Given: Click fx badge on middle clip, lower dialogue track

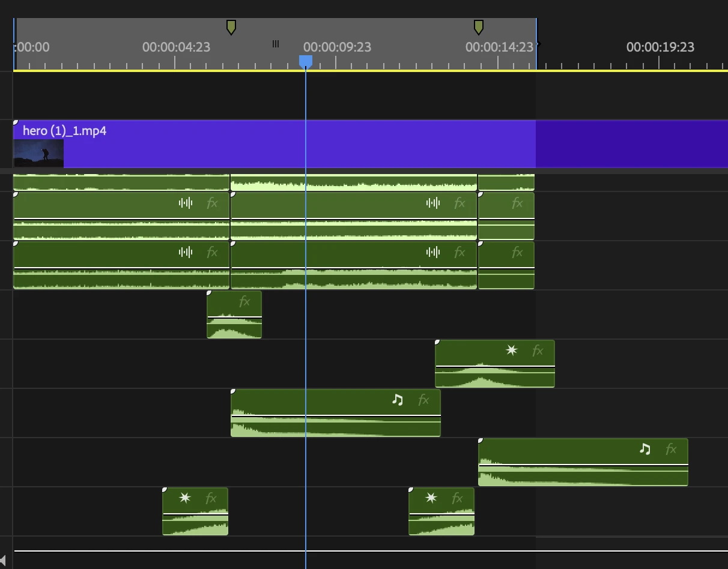Looking at the screenshot, I should point(460,252).
